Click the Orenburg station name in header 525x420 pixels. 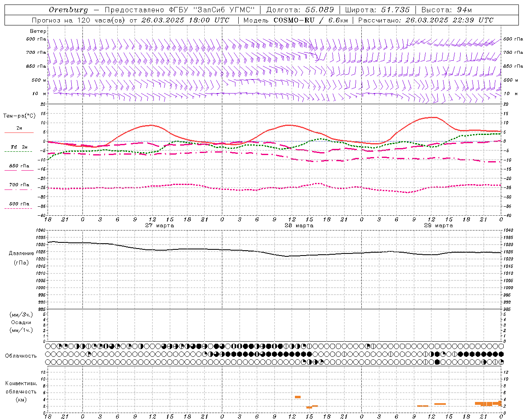click(68, 10)
